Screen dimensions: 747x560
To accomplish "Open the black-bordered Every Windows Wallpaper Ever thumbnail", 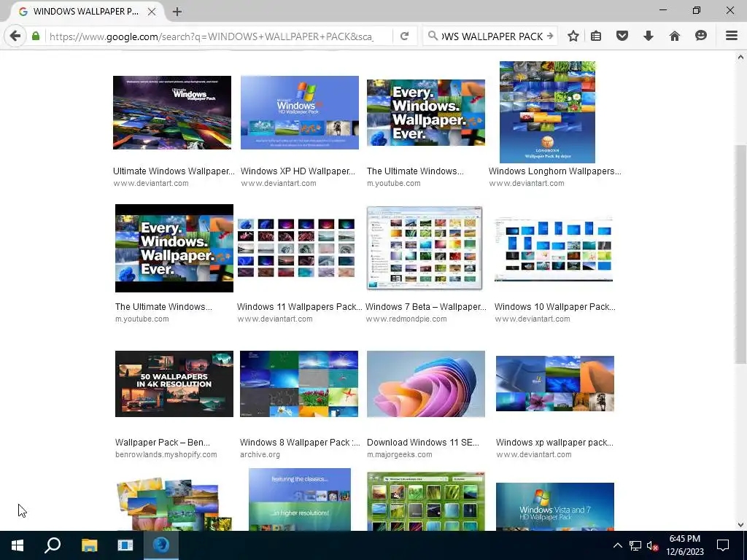I will [174, 248].
